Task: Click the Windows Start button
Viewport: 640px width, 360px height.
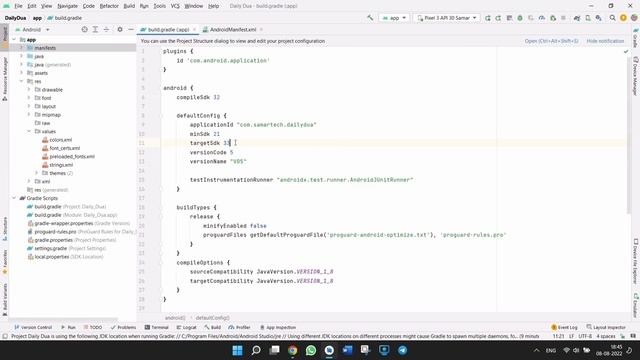Action: click(237, 350)
